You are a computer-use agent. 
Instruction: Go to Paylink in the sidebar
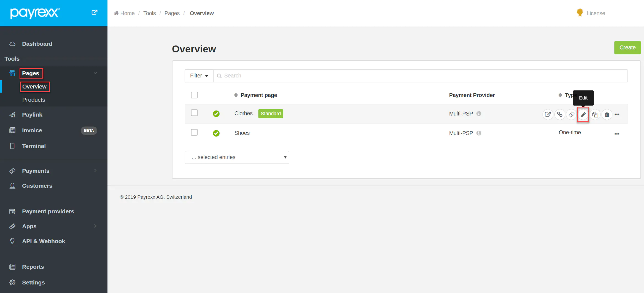32,115
